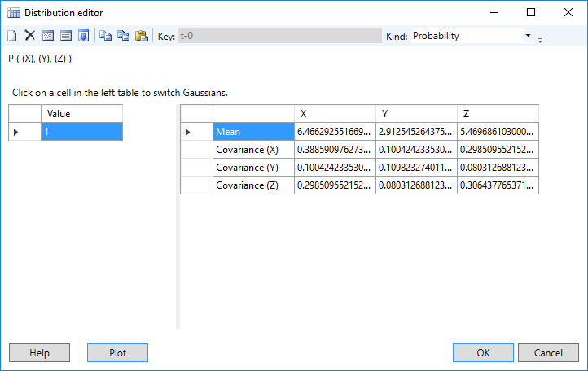Confirm with the OK button
Viewport: 588px width, 371px height.
483,353
